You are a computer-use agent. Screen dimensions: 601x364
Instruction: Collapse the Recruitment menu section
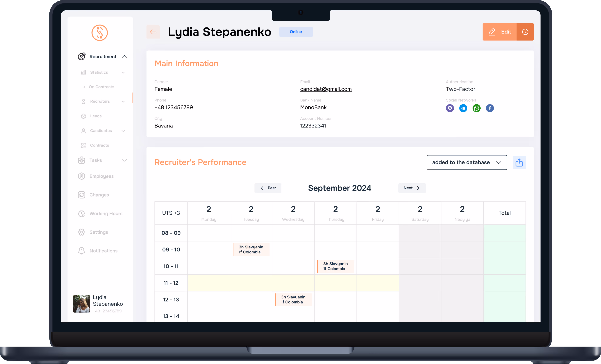pyautogui.click(x=124, y=57)
